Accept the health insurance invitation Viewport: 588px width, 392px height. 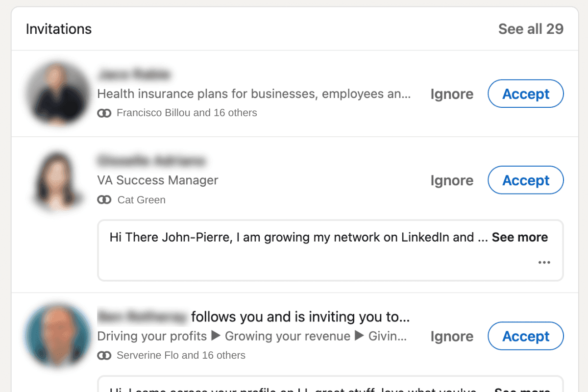(x=525, y=94)
